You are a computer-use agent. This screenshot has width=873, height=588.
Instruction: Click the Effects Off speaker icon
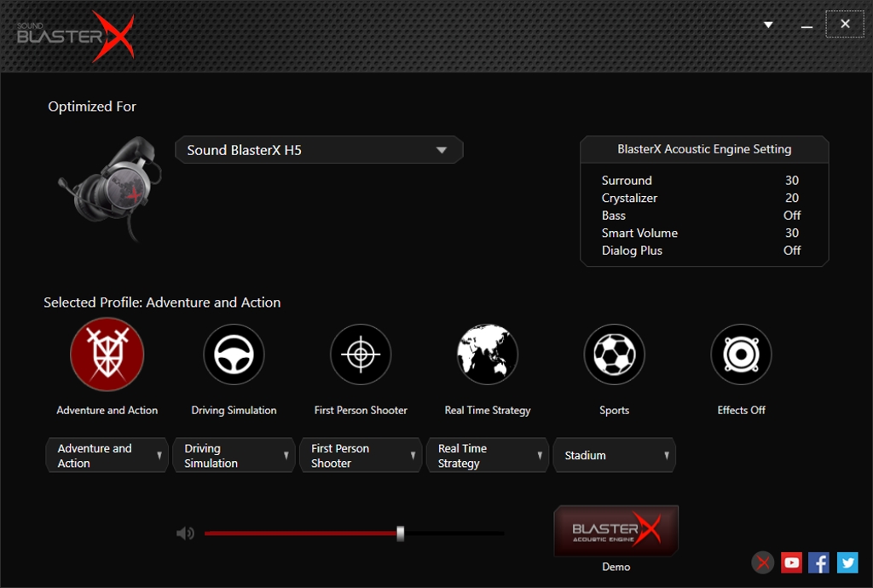(x=741, y=355)
